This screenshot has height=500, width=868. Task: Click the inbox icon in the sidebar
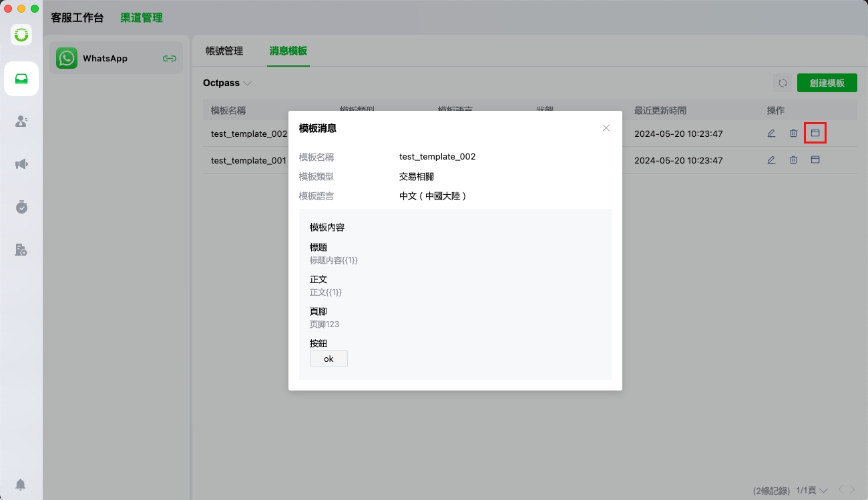tap(21, 79)
